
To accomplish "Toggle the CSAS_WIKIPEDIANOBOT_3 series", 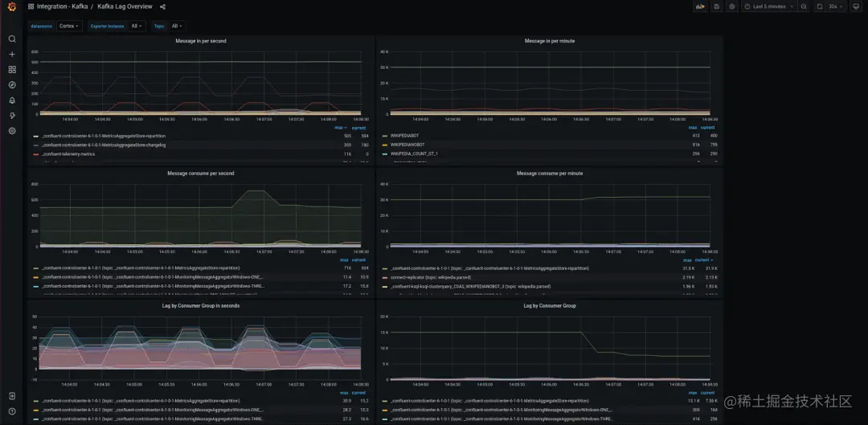I will (470, 287).
